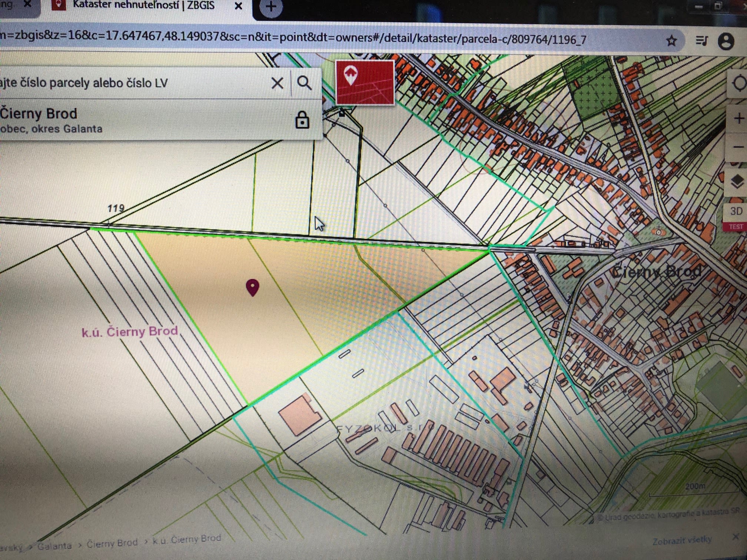Image resolution: width=747 pixels, height=560 pixels.
Task: Open the map layers panel
Action: 737,181
